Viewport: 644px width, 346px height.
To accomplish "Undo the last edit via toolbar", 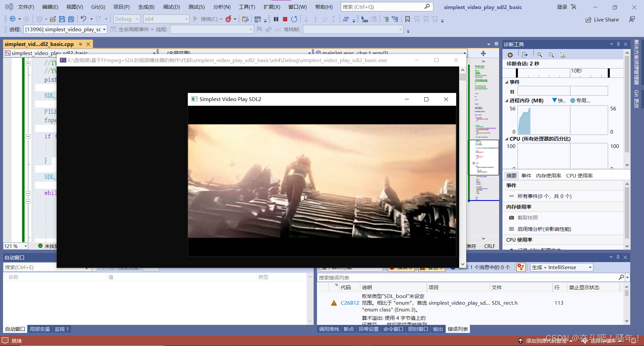I will click(84, 19).
